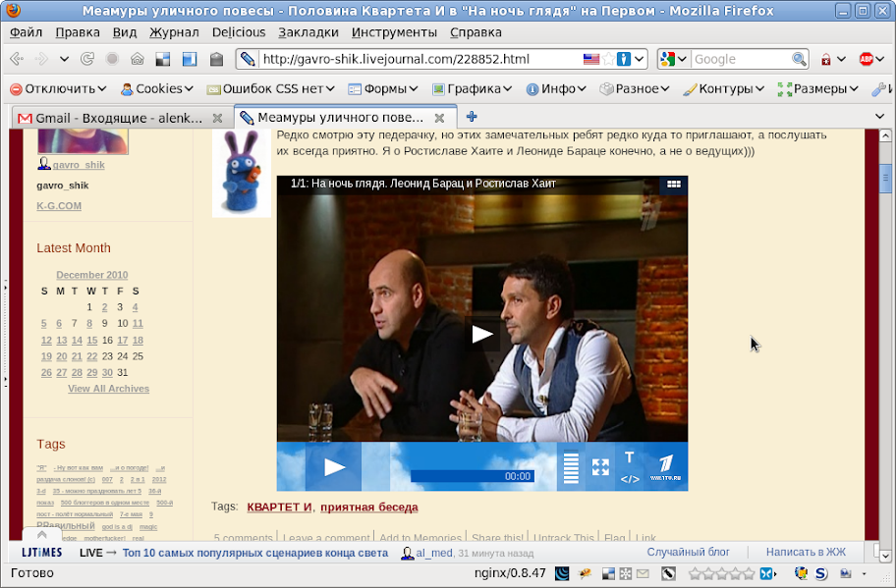
Task: Click the blue S icon in status bar
Action: (x=821, y=573)
